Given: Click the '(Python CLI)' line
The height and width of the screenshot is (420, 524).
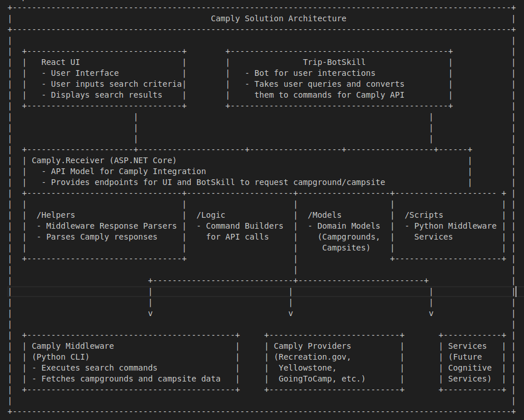Looking at the screenshot, I should (x=60, y=357).
